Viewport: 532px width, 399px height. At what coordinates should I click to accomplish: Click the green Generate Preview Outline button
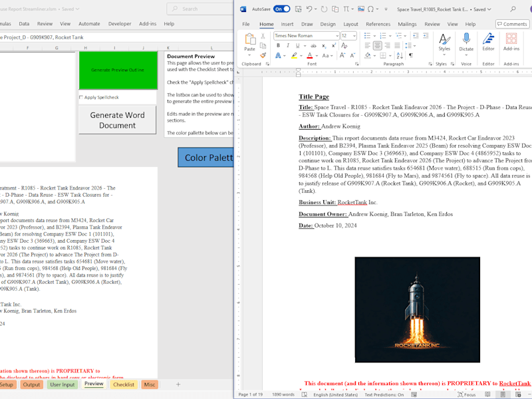coord(118,70)
